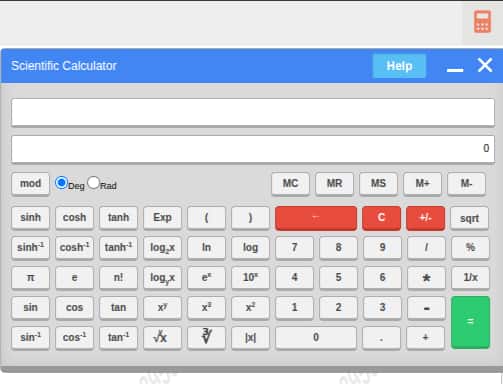Click the inverse tangent (tan⁻¹) button
The height and width of the screenshot is (384, 503).
(118, 338)
